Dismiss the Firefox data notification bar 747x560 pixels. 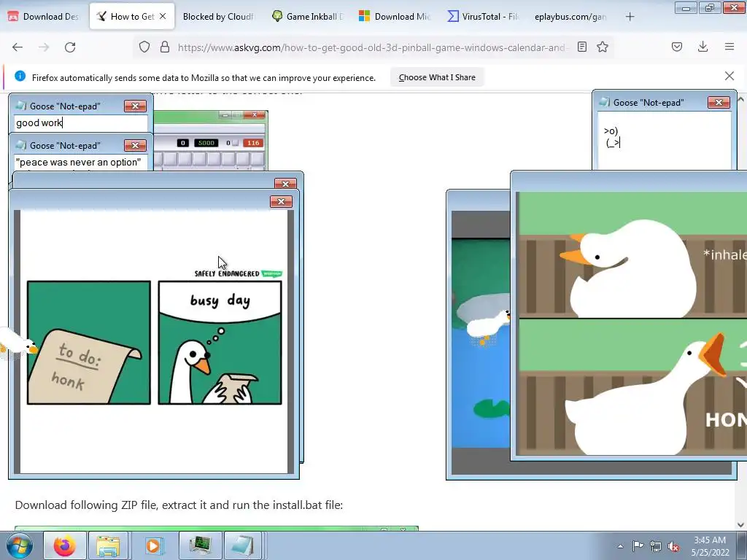(729, 76)
